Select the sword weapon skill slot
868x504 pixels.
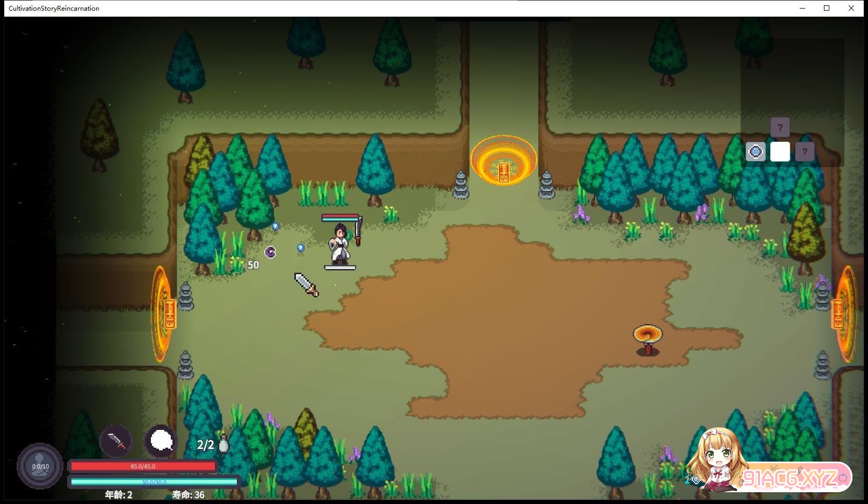[x=116, y=441]
